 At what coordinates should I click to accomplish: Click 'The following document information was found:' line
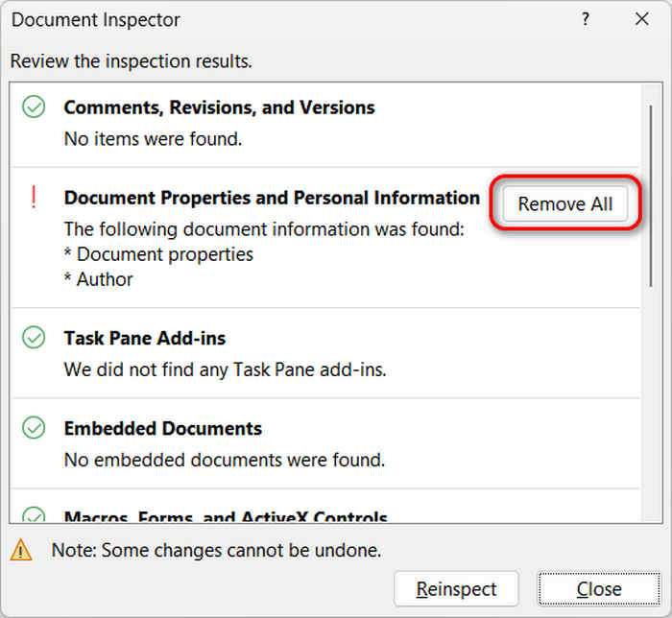pos(264,229)
